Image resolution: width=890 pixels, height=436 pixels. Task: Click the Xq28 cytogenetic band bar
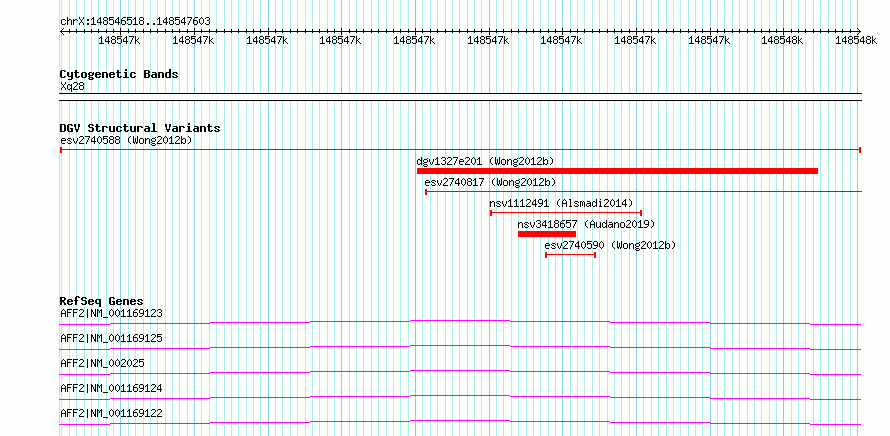click(460, 97)
